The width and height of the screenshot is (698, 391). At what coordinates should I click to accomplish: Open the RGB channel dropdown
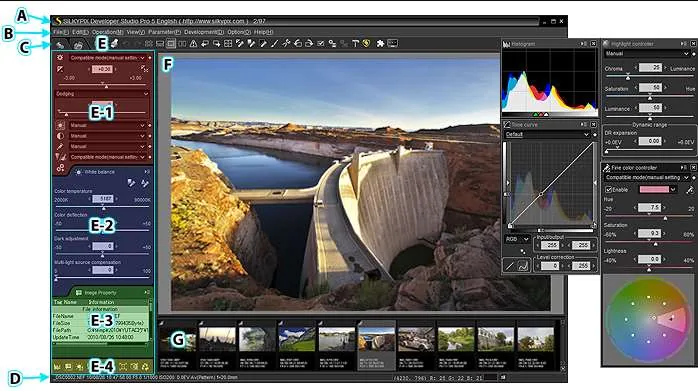[x=517, y=240]
